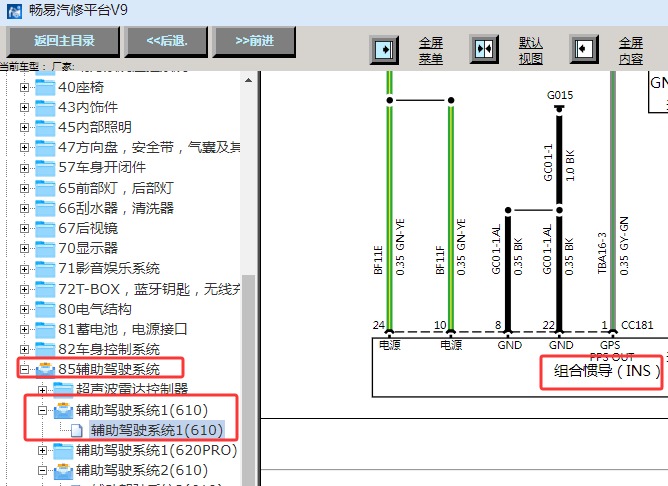Click the BF11F wire label
This screenshot has height=486, width=668.
pos(440,260)
